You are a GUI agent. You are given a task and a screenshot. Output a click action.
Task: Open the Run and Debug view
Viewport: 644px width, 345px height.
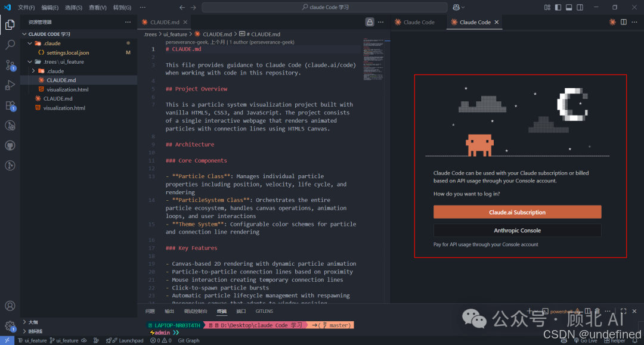(10, 85)
